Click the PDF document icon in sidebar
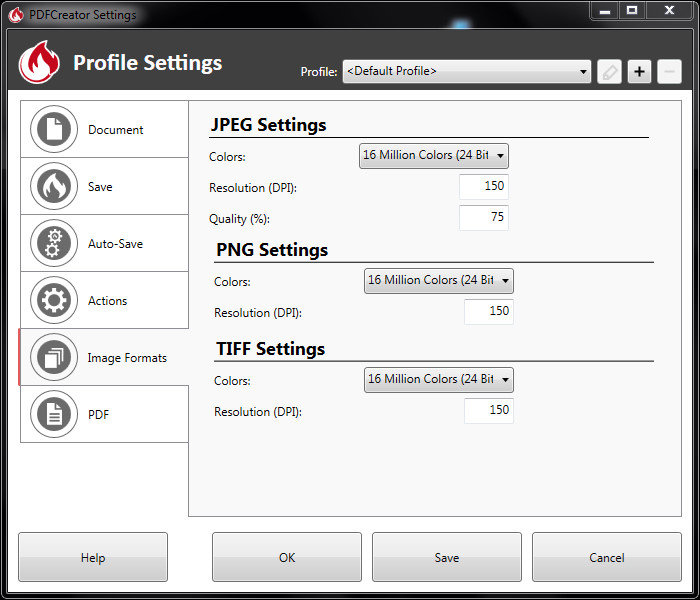700x600 pixels. click(x=54, y=414)
